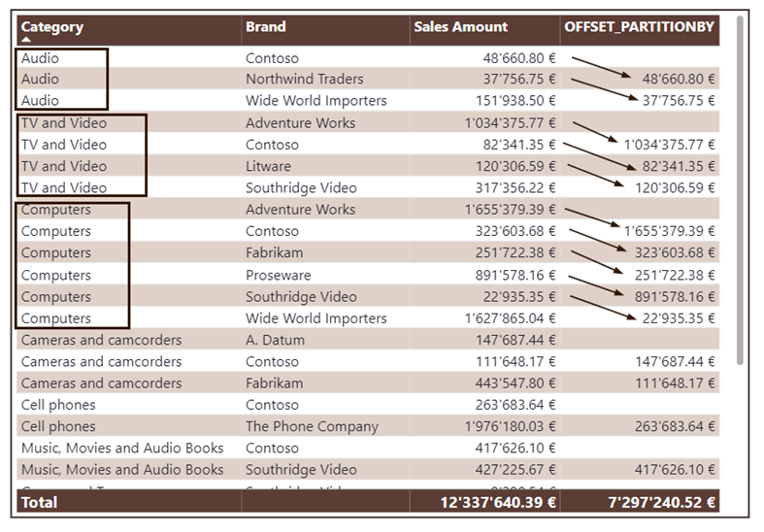Screen dimensions: 764x532
Task: Click Southridge Video in the TV and Video row
Action: [301, 188]
